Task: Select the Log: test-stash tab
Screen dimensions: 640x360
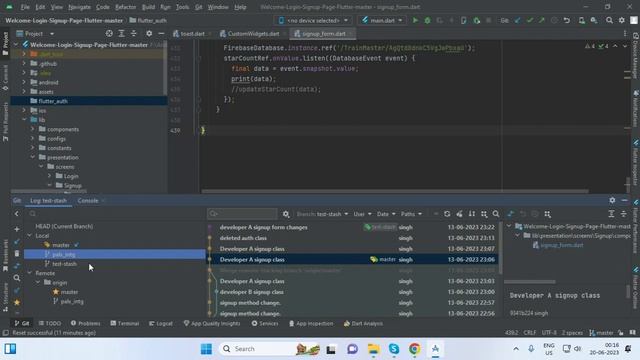Action: click(49, 200)
